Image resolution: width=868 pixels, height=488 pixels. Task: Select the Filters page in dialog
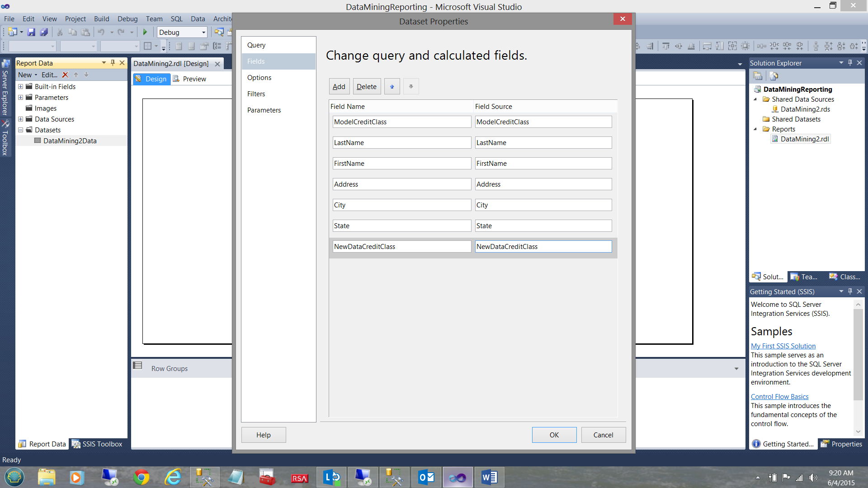pos(256,94)
